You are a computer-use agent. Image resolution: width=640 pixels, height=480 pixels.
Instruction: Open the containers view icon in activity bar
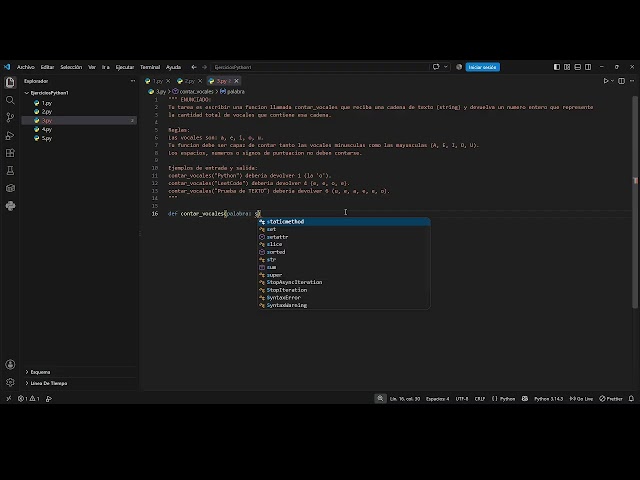pos(10,188)
